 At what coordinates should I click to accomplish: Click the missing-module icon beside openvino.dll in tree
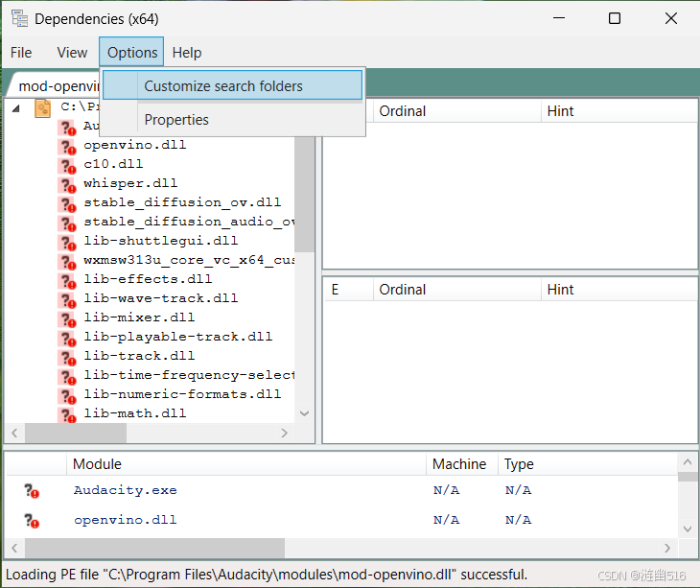[x=67, y=147]
